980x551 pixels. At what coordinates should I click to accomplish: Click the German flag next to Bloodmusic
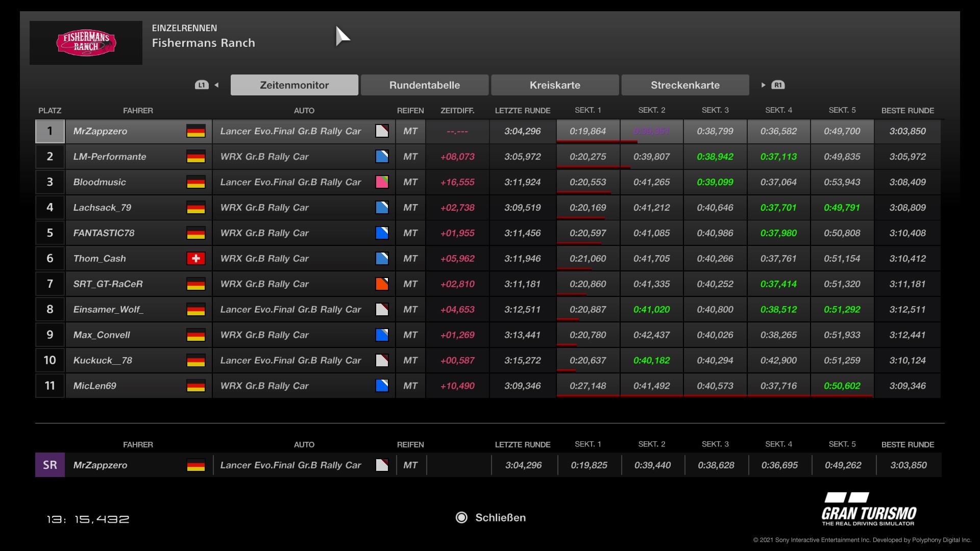pos(195,182)
